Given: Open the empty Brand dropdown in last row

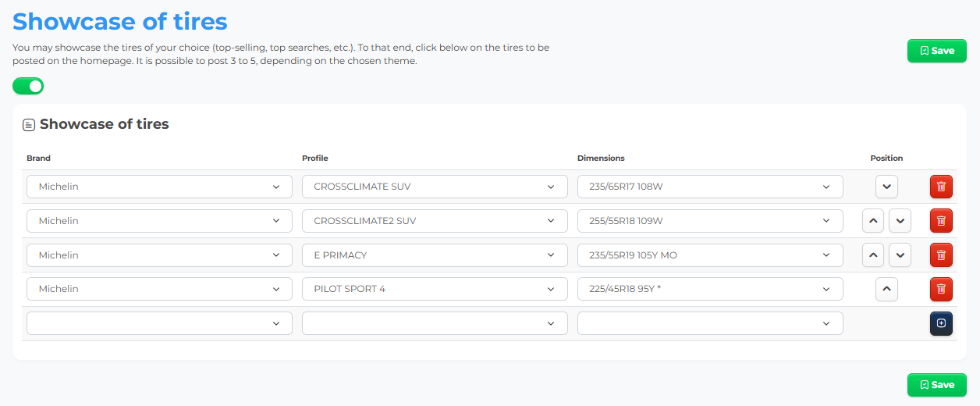Looking at the screenshot, I should click(159, 323).
